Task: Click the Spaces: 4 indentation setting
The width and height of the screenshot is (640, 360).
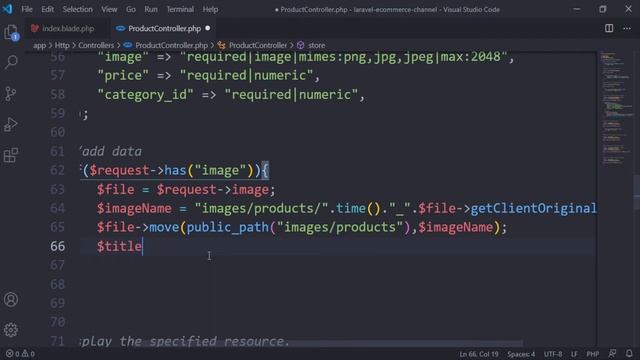Action: point(521,354)
